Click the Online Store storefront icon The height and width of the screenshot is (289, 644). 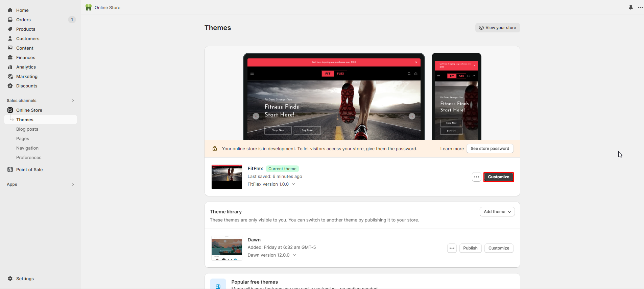(x=10, y=110)
